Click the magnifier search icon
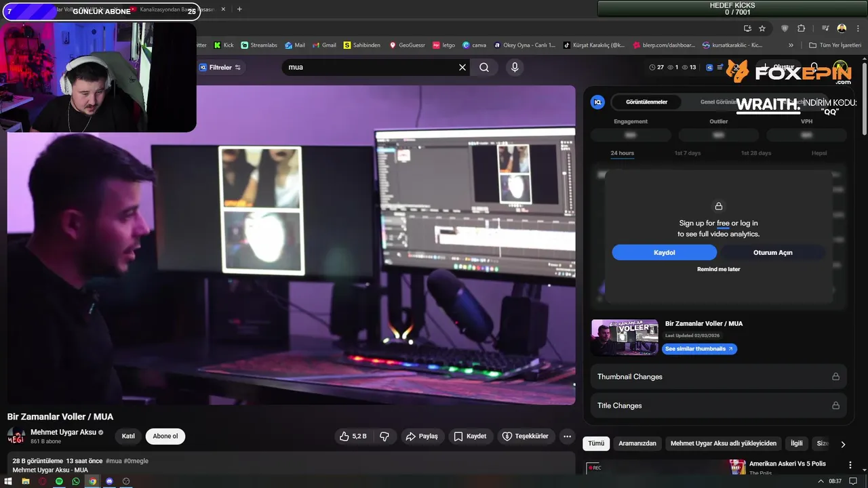Viewport: 868px width, 488px height. (484, 67)
